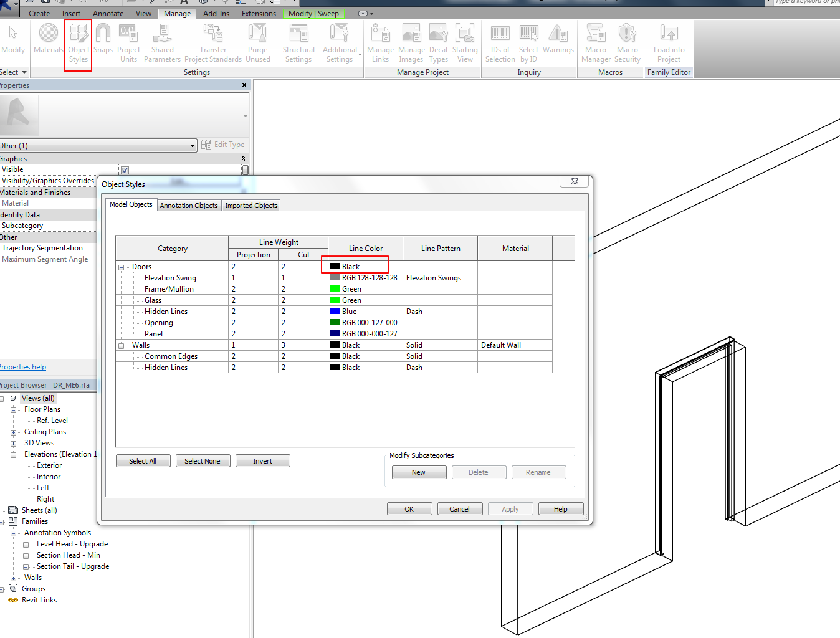840x638 pixels.
Task: Select the Exterior elevation view
Action: click(x=49, y=465)
